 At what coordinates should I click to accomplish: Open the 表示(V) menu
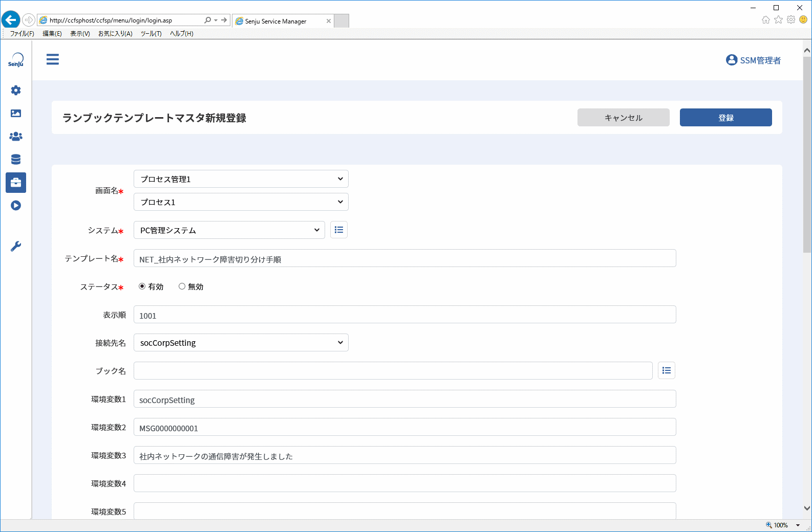80,34
